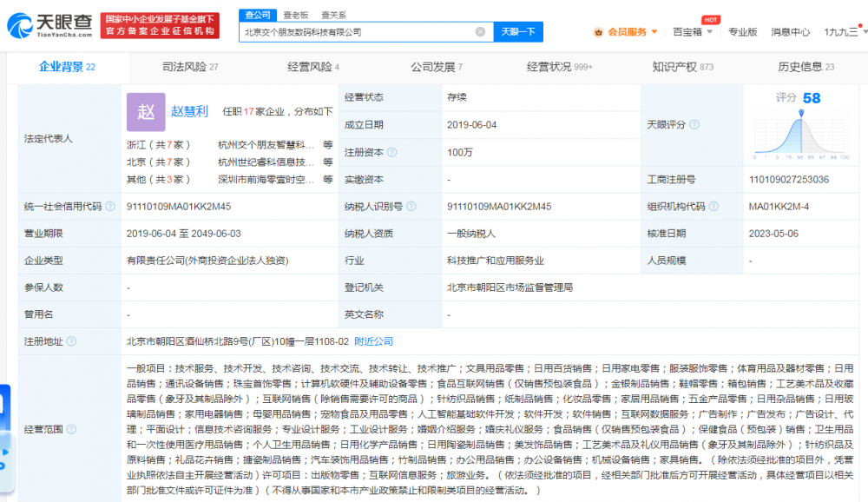Clear the search box with the X icon

point(480,32)
